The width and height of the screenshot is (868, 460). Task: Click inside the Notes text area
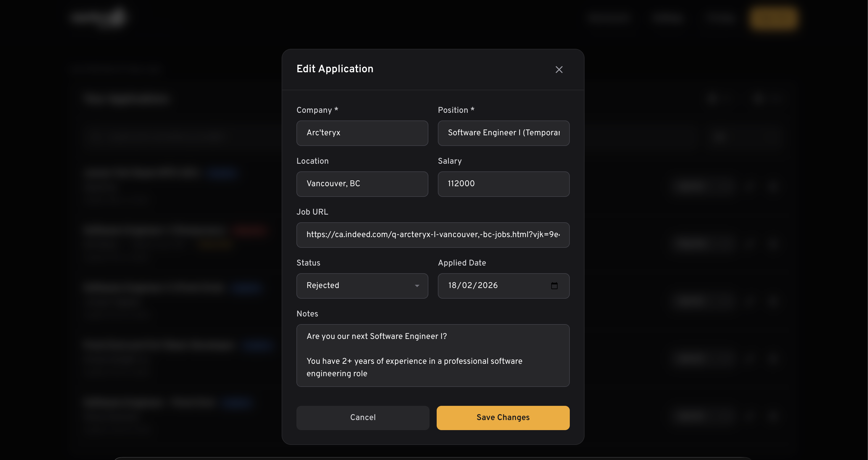[x=433, y=355]
